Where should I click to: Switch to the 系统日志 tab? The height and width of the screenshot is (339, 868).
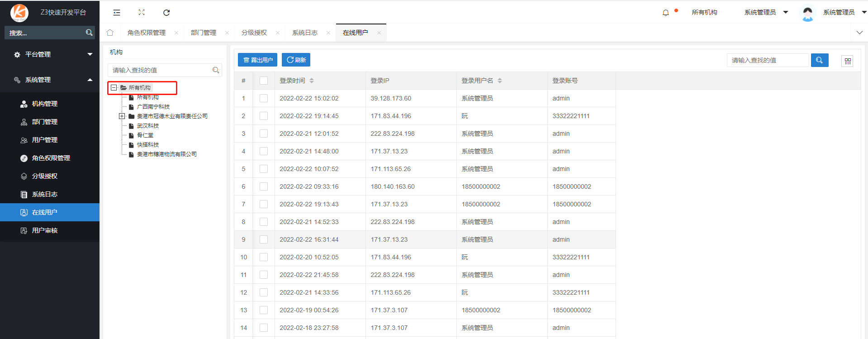pos(305,33)
